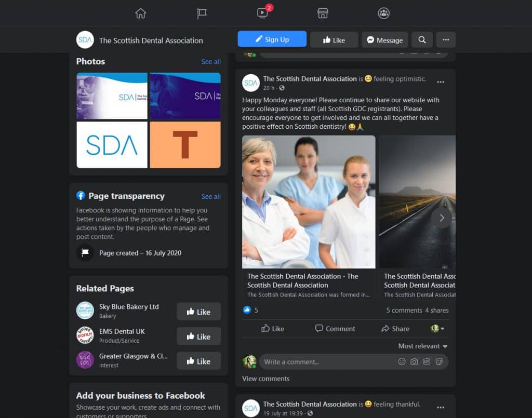The width and height of the screenshot is (532, 418).
Task: Click View comments
Action: [265, 379]
